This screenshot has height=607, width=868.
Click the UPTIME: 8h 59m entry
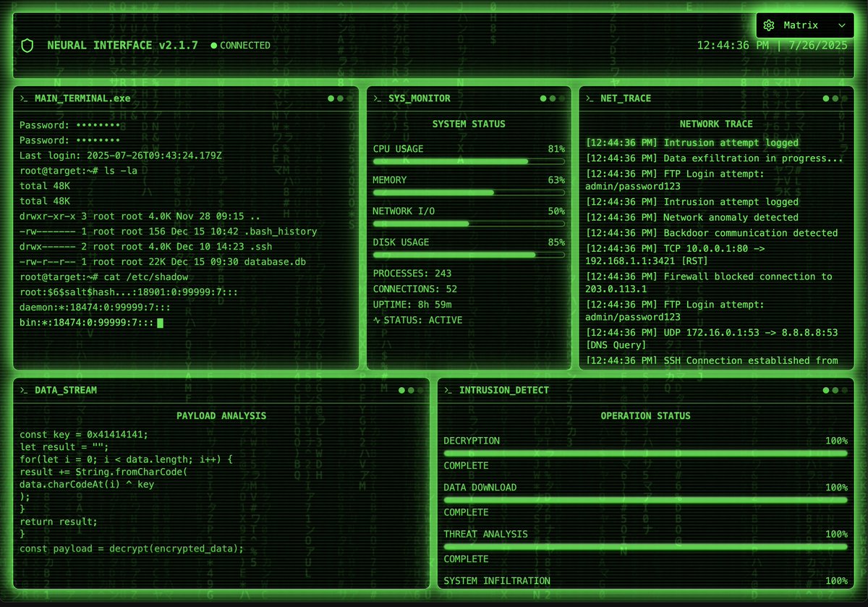pyautogui.click(x=412, y=305)
